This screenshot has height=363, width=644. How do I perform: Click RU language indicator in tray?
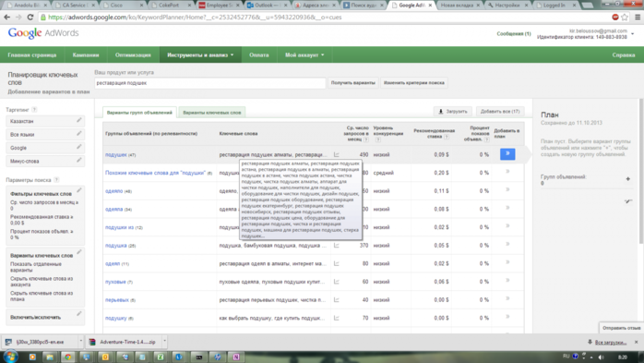click(x=566, y=356)
